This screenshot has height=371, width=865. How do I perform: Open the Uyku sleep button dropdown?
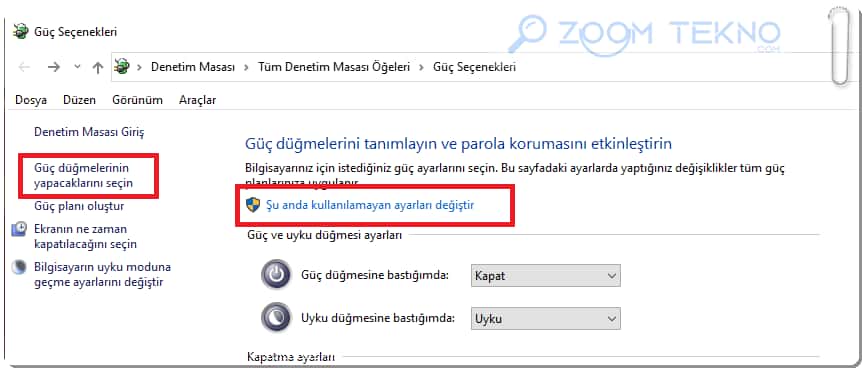[x=546, y=319]
